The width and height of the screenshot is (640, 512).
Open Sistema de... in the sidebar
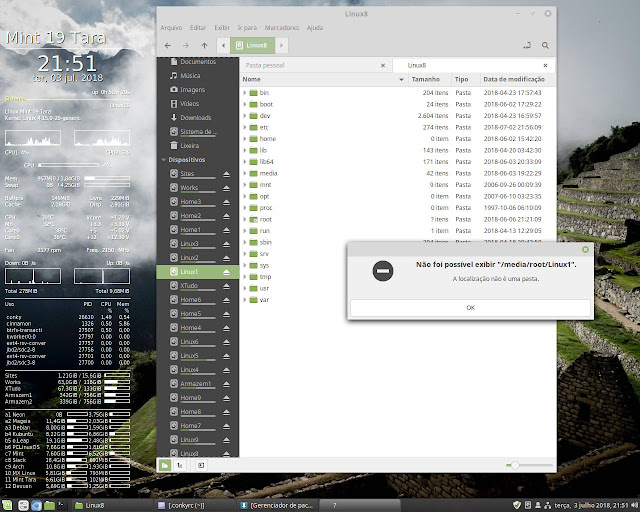[x=198, y=131]
